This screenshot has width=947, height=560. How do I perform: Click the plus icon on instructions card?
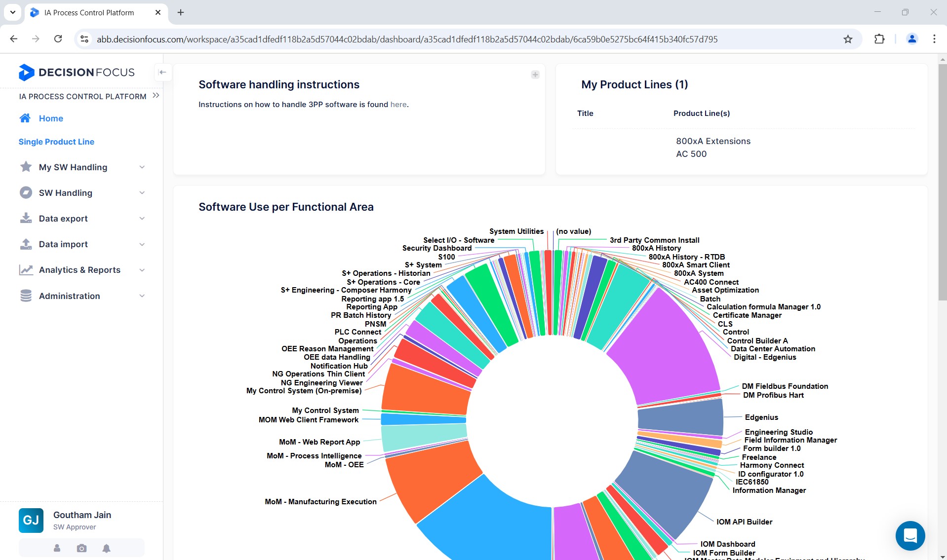tap(535, 75)
